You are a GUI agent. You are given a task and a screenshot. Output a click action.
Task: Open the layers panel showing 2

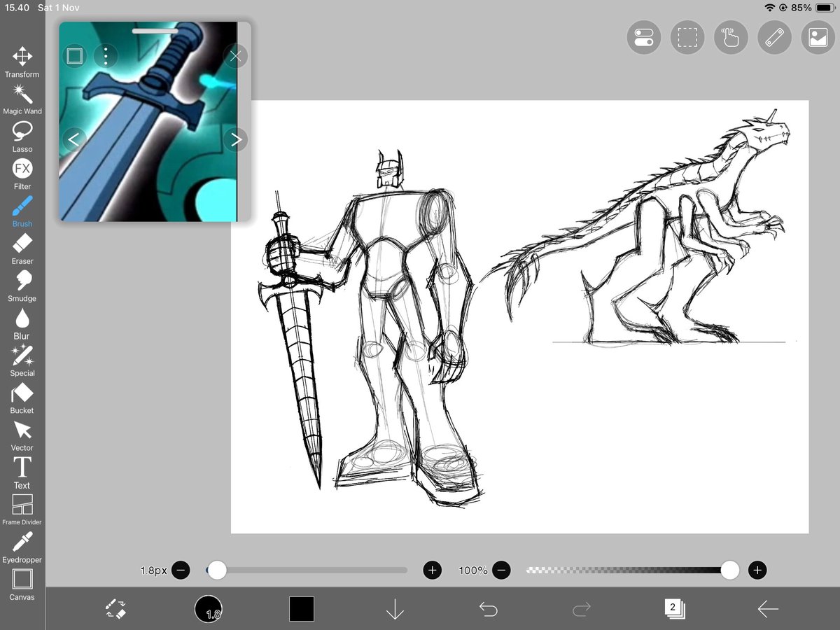click(x=674, y=608)
